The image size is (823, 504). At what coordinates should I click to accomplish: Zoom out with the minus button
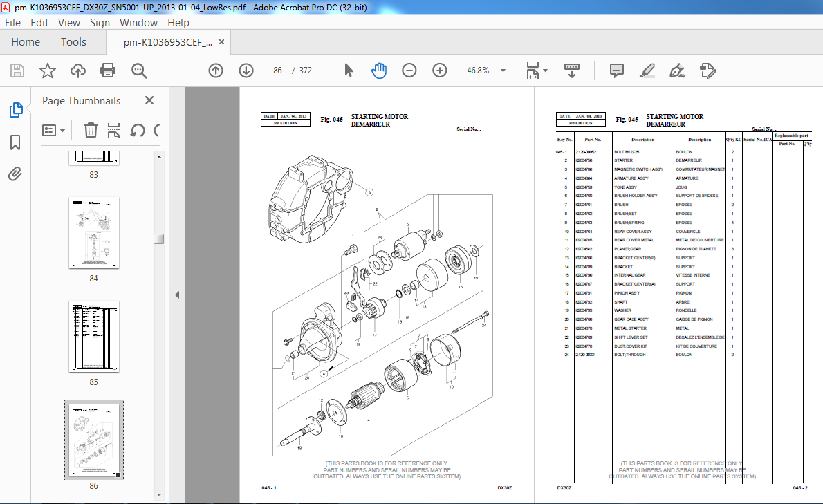pyautogui.click(x=409, y=71)
